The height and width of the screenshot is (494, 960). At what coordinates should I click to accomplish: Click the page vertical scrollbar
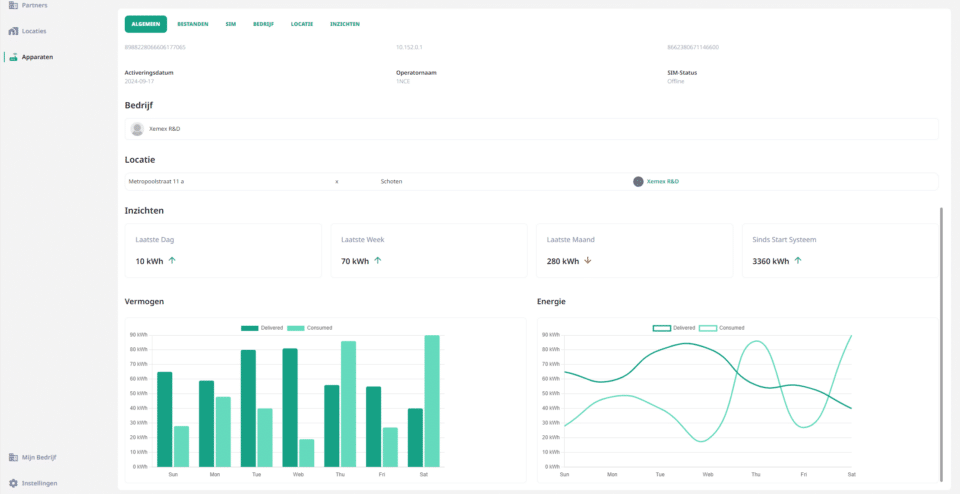click(x=941, y=340)
